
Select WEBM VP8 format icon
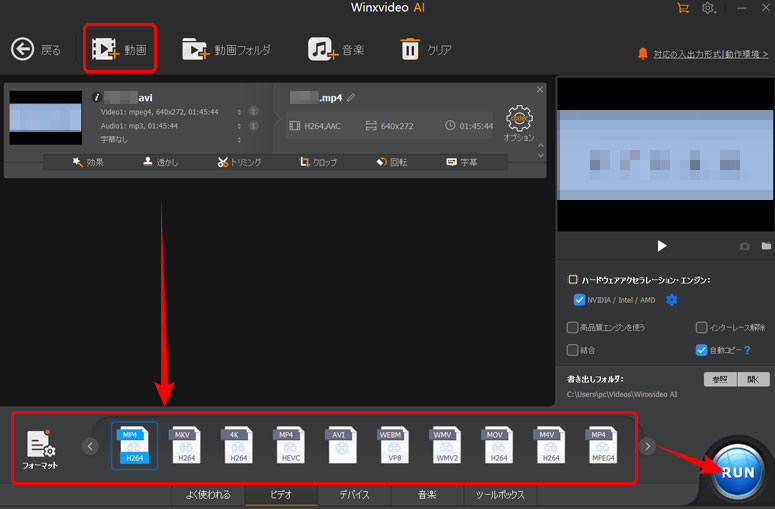[394, 446]
